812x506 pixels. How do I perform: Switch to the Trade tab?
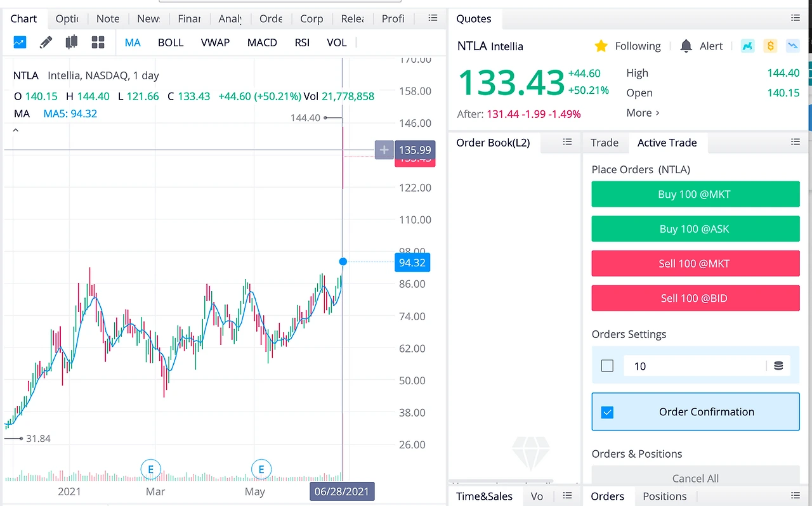click(x=605, y=143)
